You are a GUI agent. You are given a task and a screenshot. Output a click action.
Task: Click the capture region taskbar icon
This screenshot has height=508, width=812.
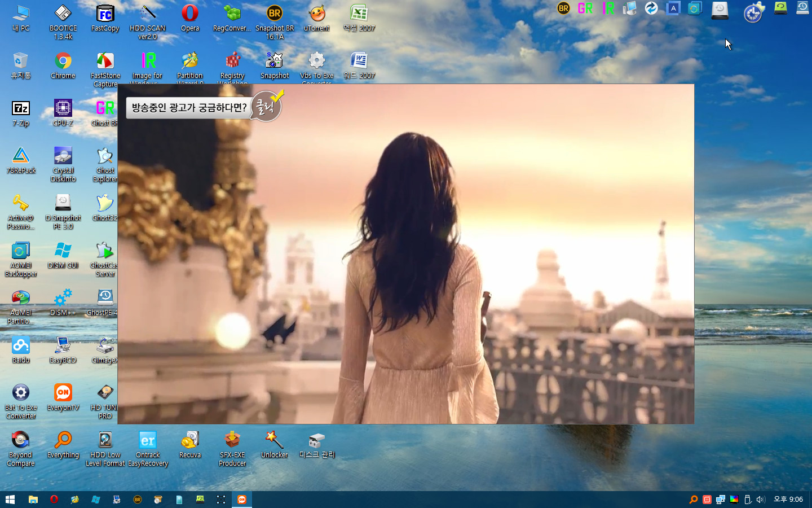(221, 500)
